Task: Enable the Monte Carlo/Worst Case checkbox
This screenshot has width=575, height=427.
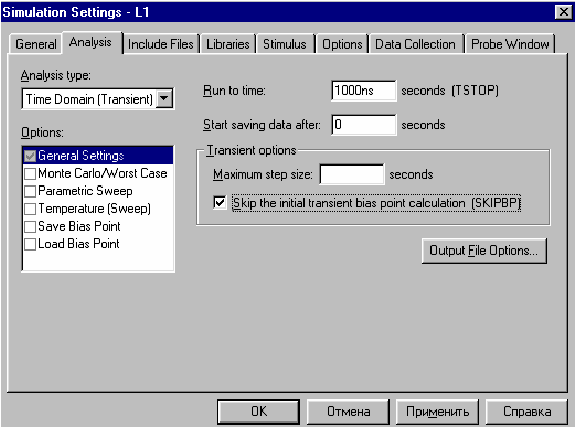Action: [x=30, y=174]
